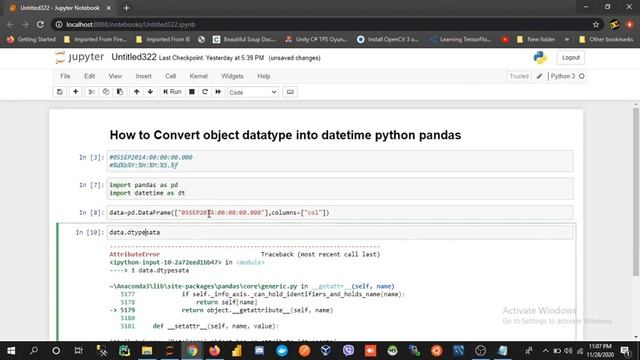Cut the selected cells with the scissors icon
This screenshot has height=360, width=640.
click(x=91, y=92)
